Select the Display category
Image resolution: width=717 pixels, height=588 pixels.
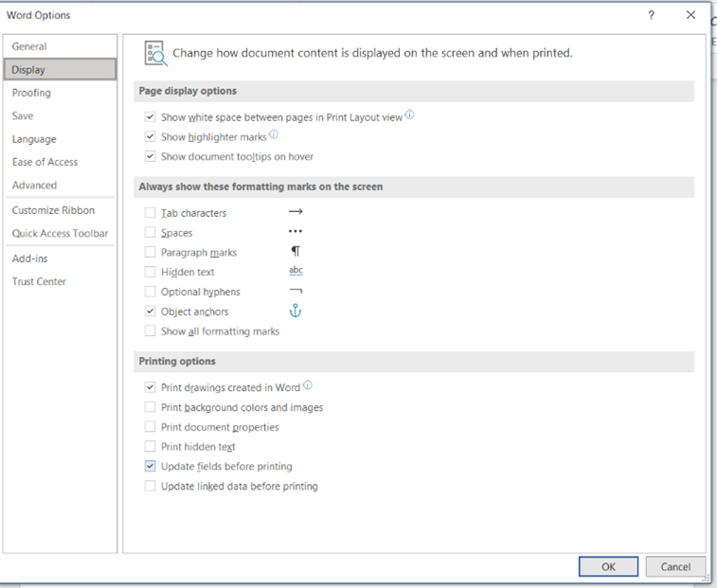pyautogui.click(x=60, y=69)
